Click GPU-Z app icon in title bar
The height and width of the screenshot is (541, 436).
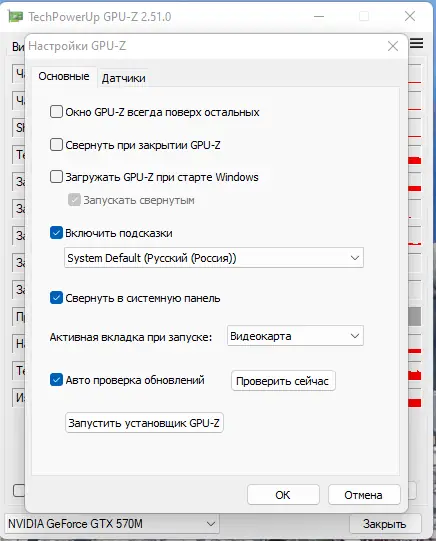coord(16,16)
